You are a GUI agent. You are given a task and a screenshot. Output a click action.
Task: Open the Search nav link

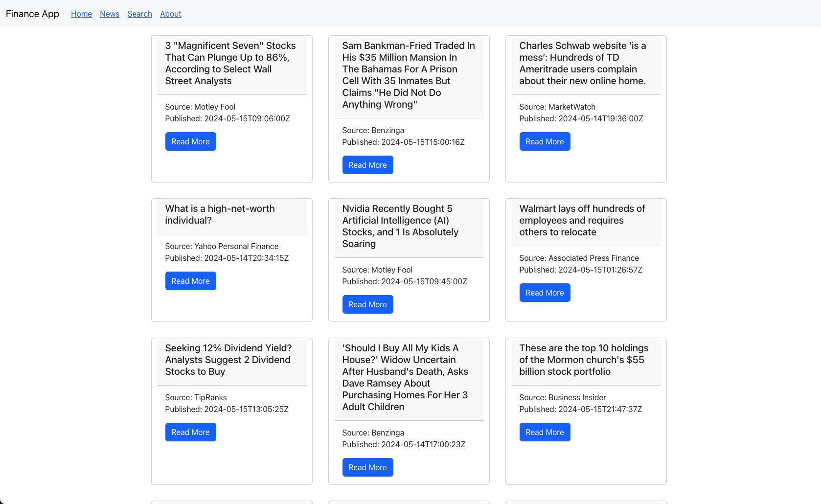click(139, 14)
